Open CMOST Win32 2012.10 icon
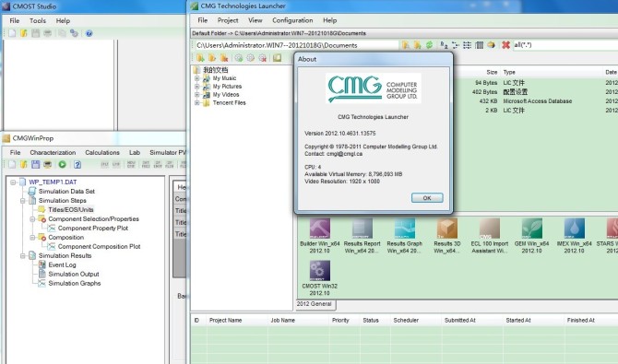The height and width of the screenshot is (364, 618). pos(320,271)
